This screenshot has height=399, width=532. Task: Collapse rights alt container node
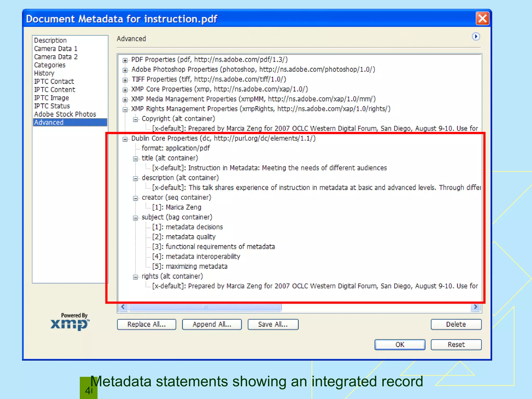click(136, 277)
